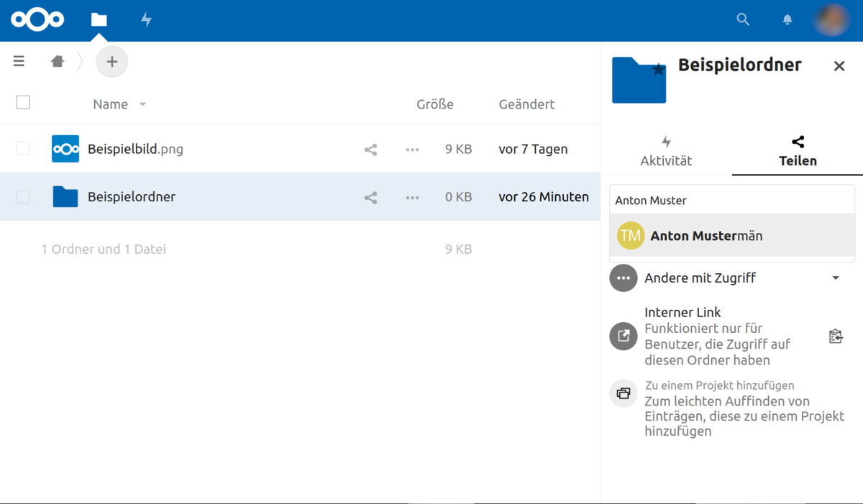
Task: Check the Beispielordner row checkbox
Action: point(23,196)
